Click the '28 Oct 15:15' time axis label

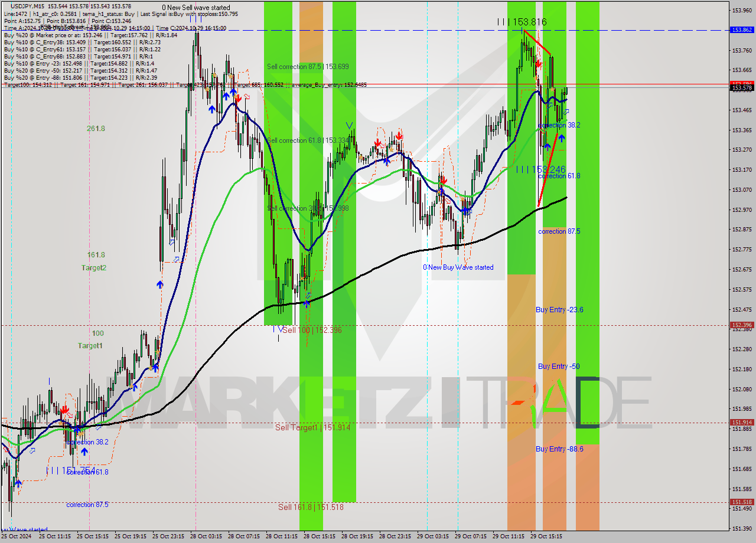click(x=319, y=537)
